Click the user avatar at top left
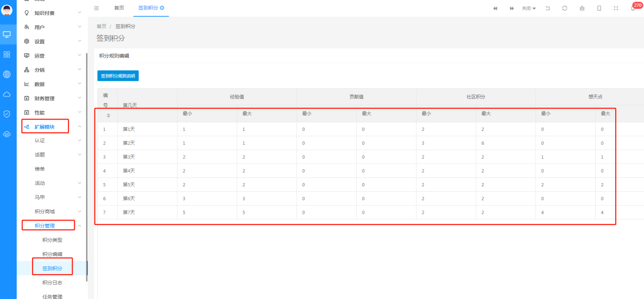 (x=7, y=10)
